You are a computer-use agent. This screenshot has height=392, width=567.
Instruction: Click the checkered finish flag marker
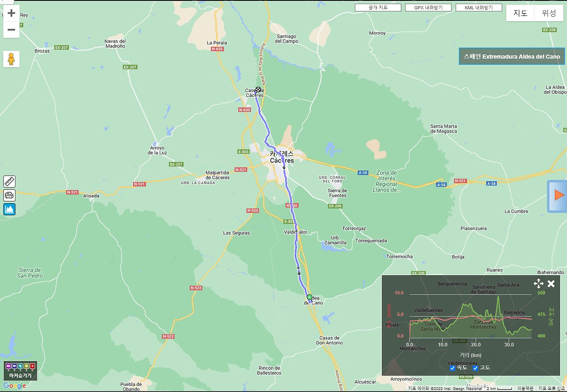(258, 90)
